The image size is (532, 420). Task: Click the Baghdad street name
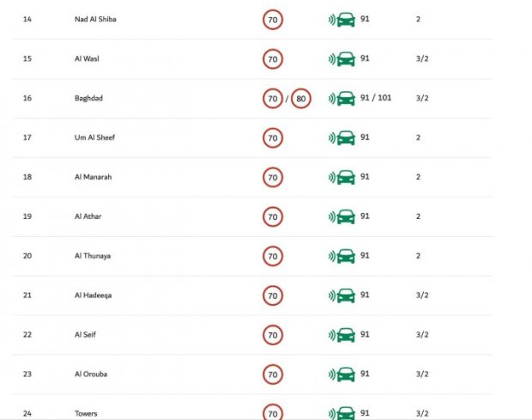88,98
